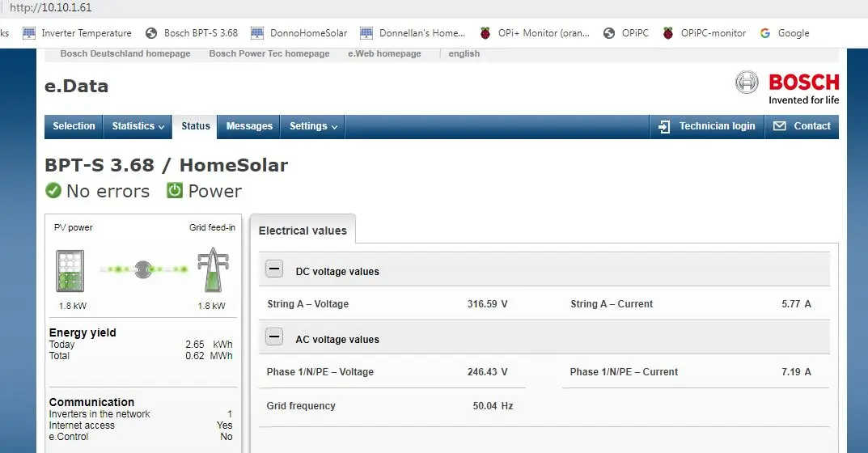
Task: Open the Bosch Deutschland homepage link
Action: (125, 53)
